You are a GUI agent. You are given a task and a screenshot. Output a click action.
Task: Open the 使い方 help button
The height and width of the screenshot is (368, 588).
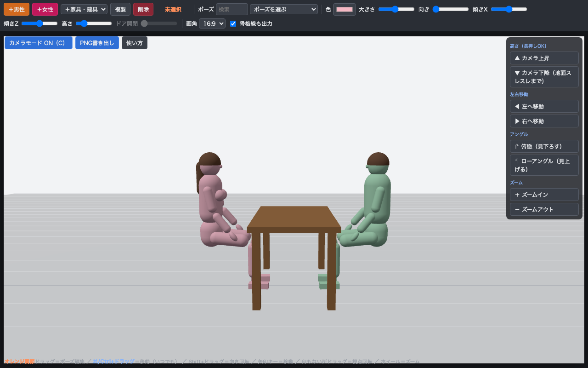(x=135, y=43)
